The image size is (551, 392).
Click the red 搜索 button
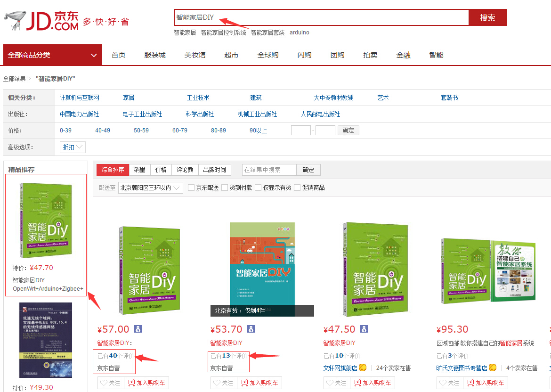[488, 17]
